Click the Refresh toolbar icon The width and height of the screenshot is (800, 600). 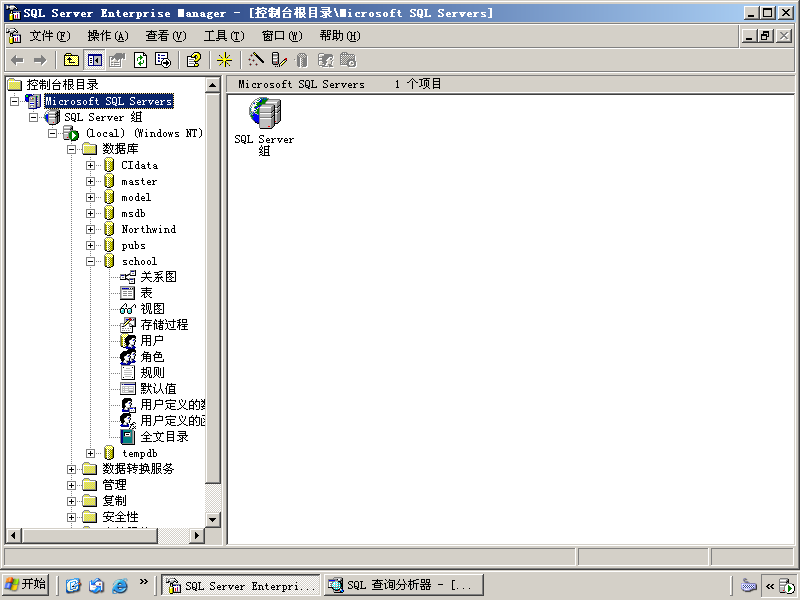(140, 60)
